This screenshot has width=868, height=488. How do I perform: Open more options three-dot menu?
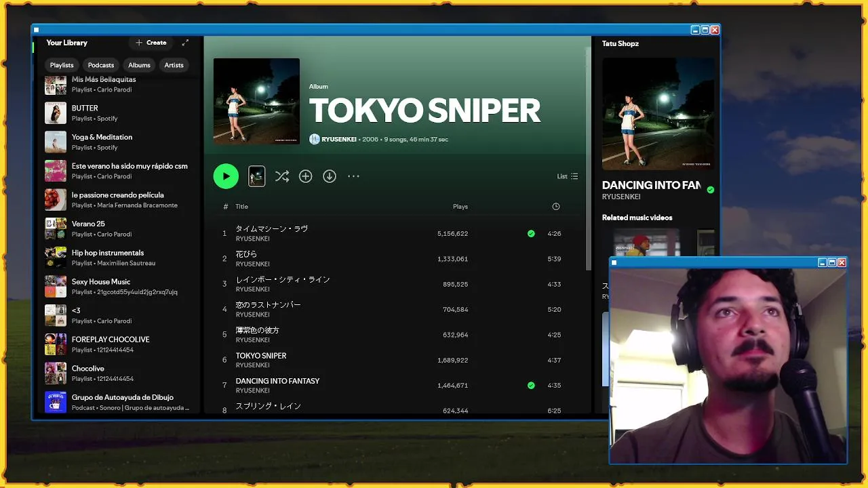pyautogui.click(x=353, y=176)
